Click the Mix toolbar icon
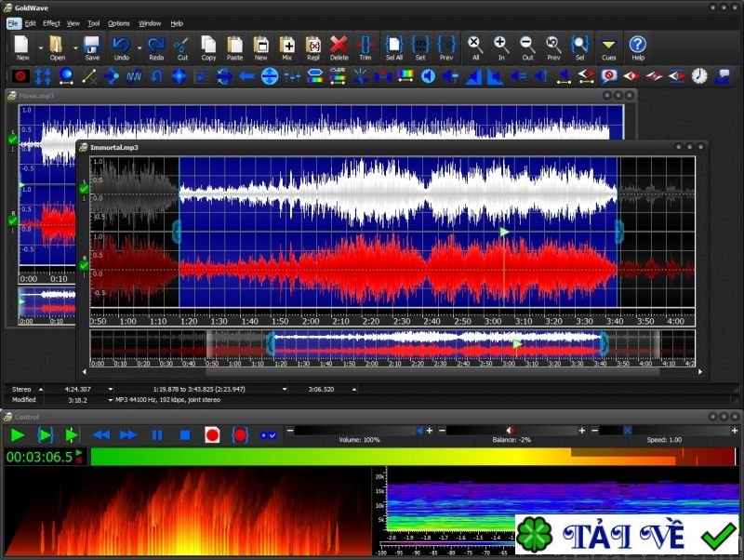744x560 pixels. point(287,47)
